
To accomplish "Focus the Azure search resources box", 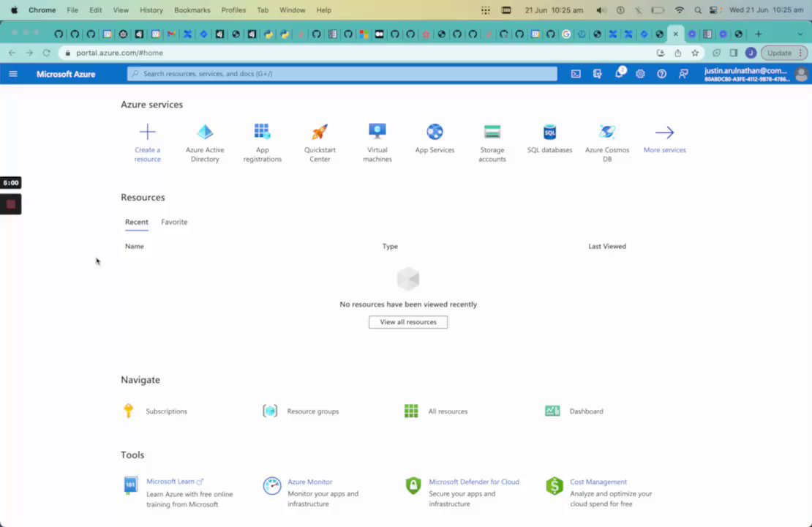I will (x=342, y=74).
